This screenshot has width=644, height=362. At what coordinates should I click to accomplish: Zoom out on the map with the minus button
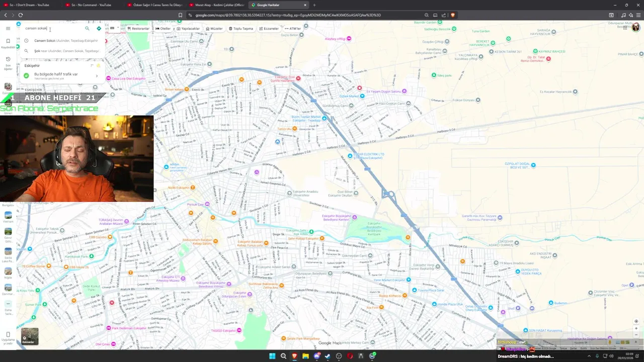coord(636,335)
